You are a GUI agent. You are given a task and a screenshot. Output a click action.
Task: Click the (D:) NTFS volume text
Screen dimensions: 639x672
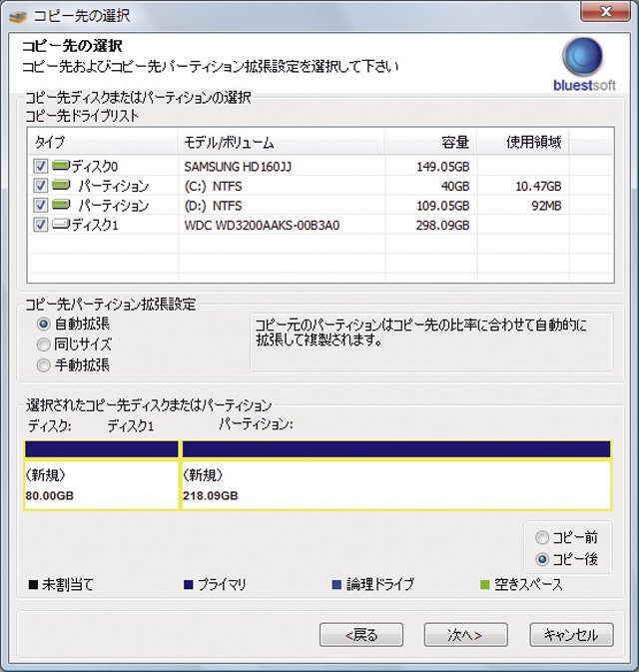pos(213,206)
